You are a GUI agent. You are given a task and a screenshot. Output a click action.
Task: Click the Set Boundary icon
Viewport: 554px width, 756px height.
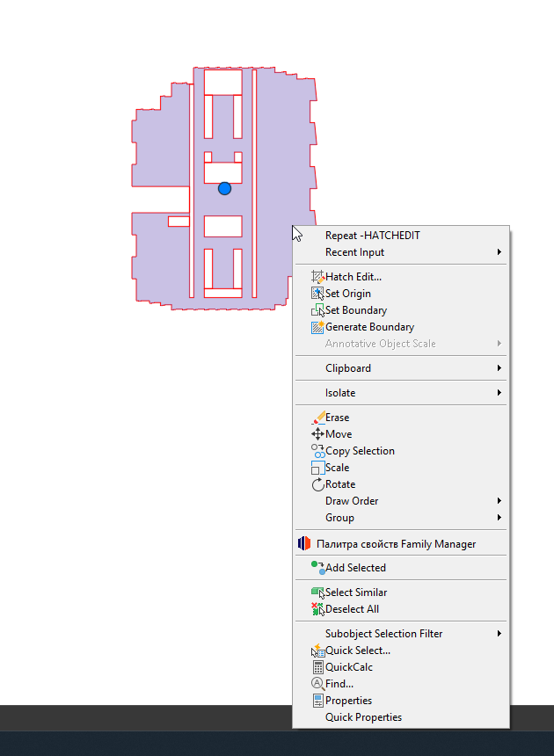(x=317, y=310)
